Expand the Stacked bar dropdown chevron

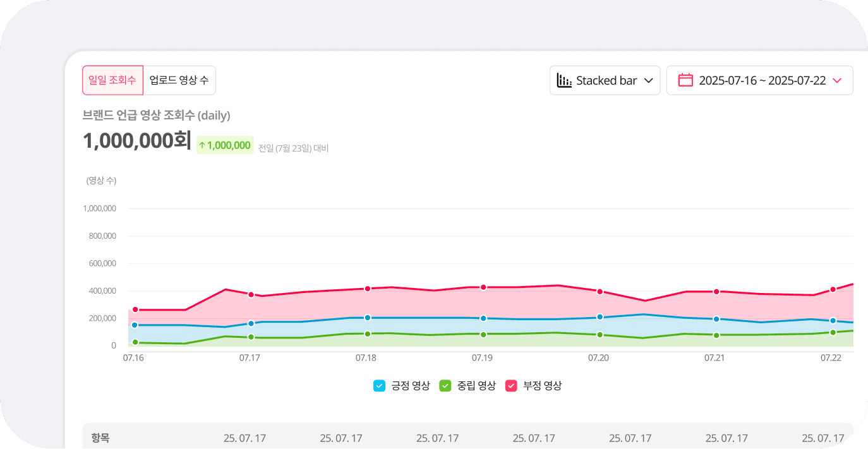point(648,80)
